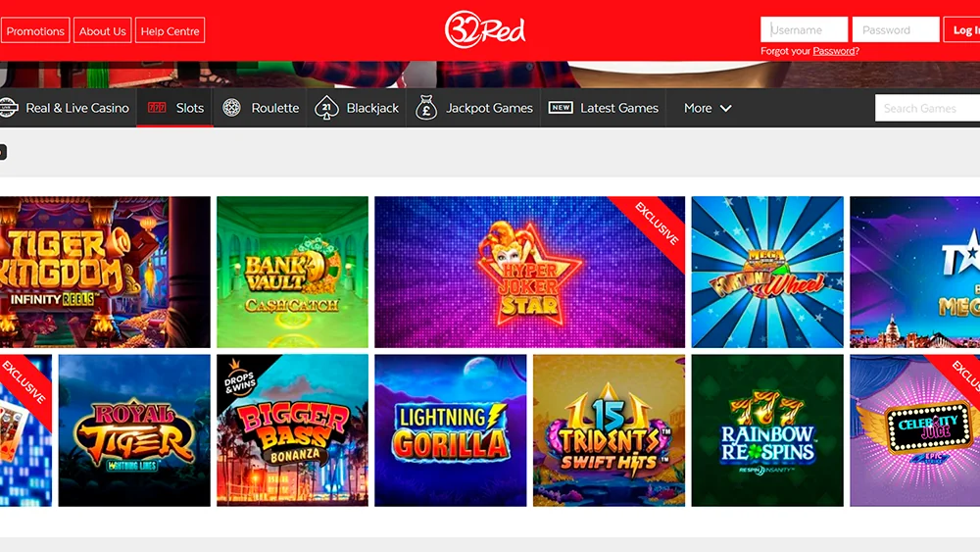Screen dimensions: 980x552
Task: Click the Jackpot Games money bag icon
Action: point(426,108)
